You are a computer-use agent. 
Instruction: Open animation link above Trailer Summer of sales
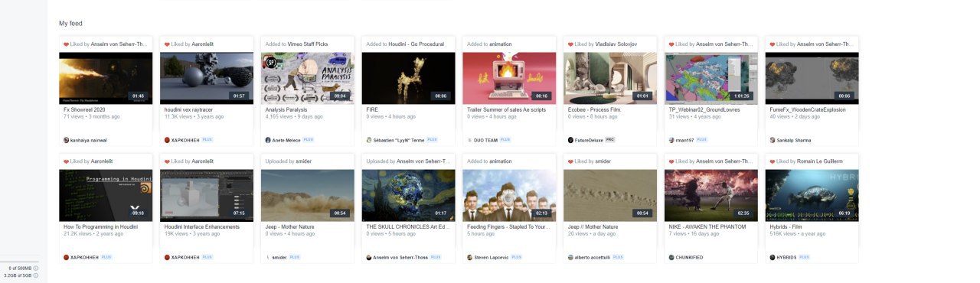pyautogui.click(x=501, y=44)
